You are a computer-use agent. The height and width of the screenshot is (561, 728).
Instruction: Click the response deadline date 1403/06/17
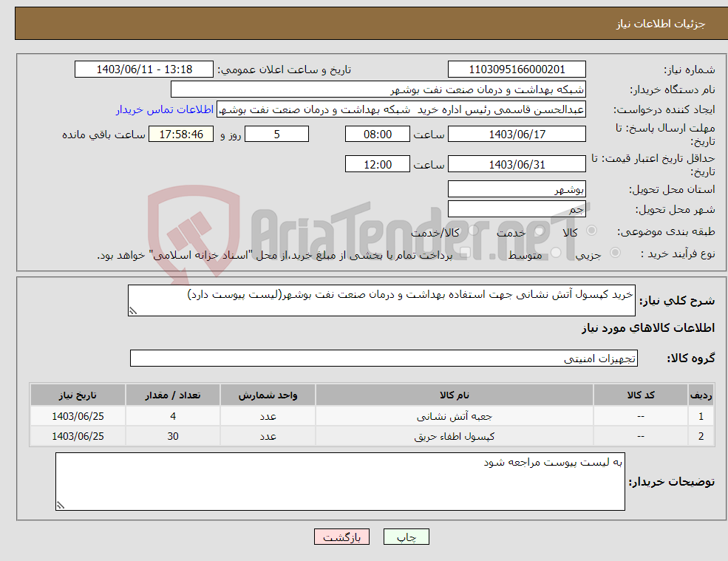pos(517,135)
